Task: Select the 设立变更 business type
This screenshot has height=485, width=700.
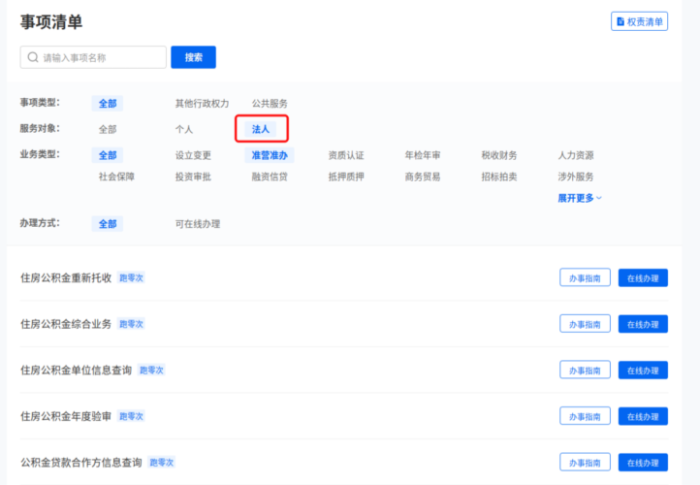Action: coord(193,155)
